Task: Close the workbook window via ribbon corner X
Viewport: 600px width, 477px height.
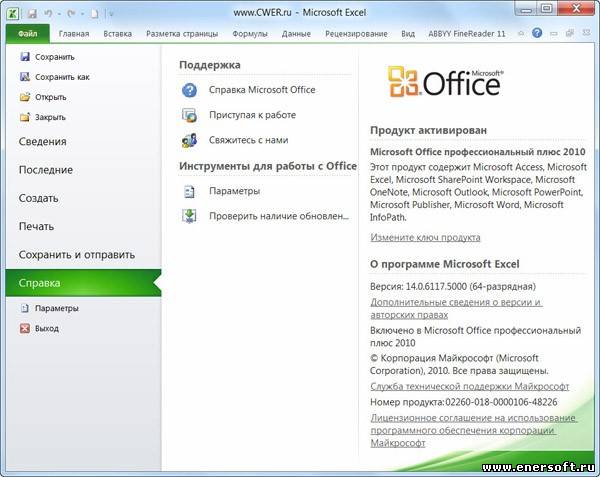Action: click(586, 33)
